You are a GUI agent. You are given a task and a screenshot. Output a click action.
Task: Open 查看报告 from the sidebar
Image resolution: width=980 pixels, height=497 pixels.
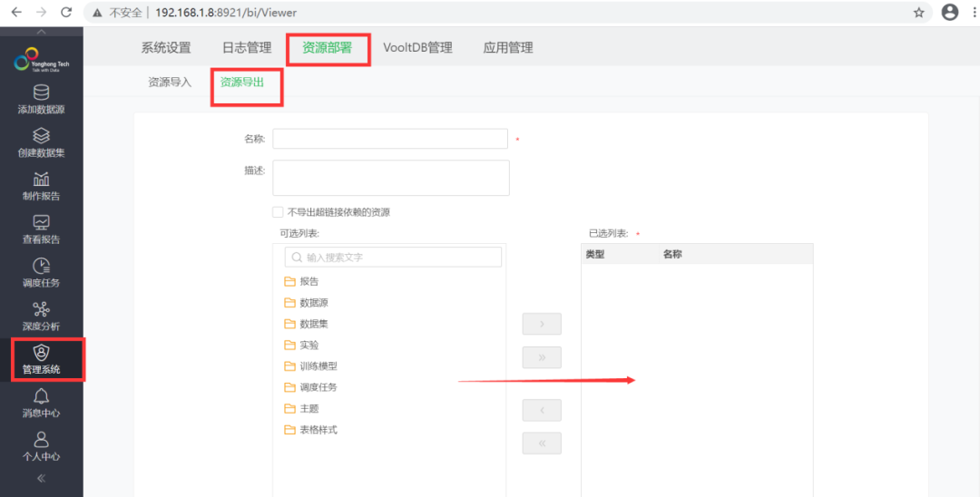pyautogui.click(x=41, y=229)
